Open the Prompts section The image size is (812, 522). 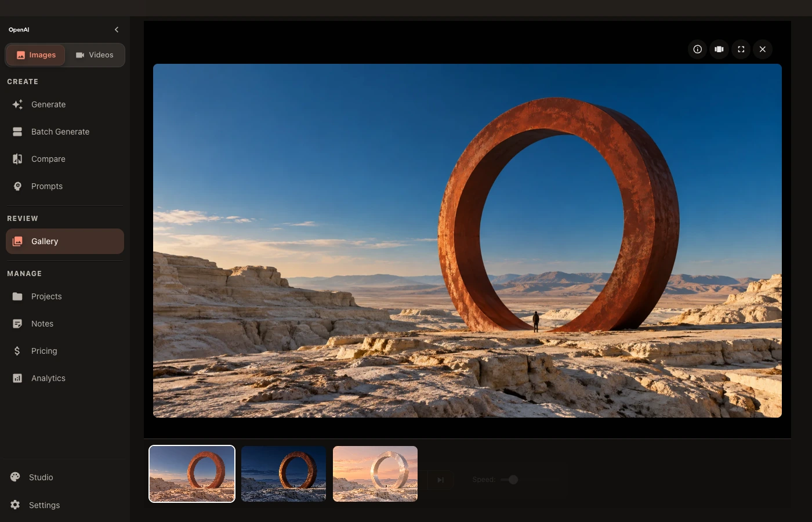[65, 186]
